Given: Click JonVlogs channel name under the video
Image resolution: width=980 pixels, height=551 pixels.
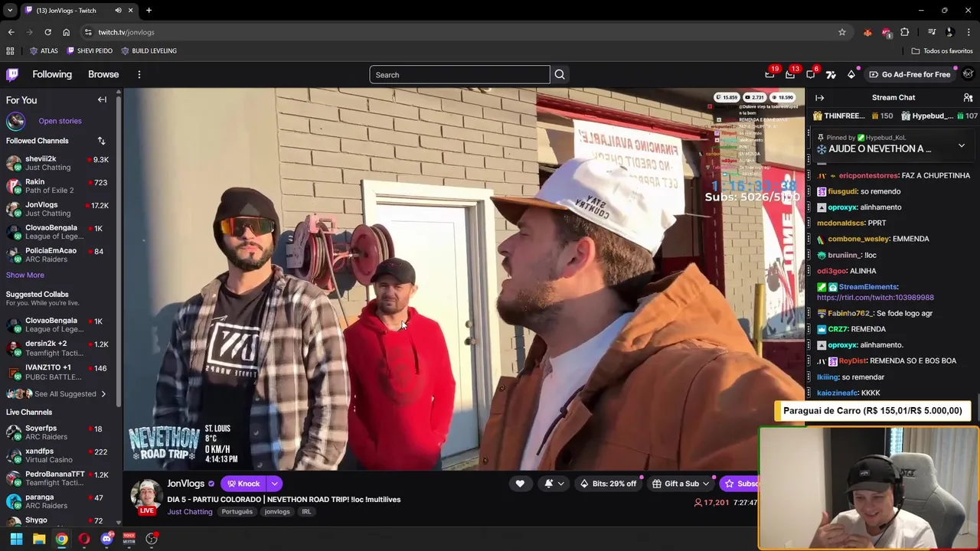Looking at the screenshot, I should [x=185, y=484].
